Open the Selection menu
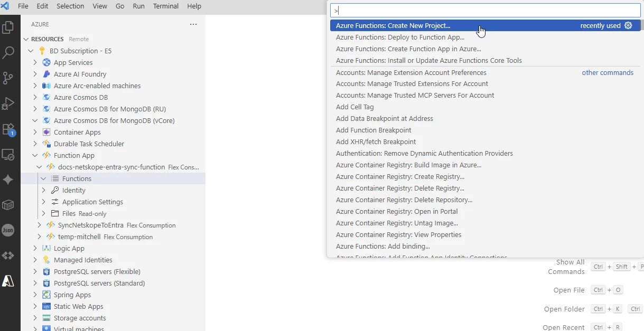This screenshot has width=644, height=331. click(x=70, y=6)
